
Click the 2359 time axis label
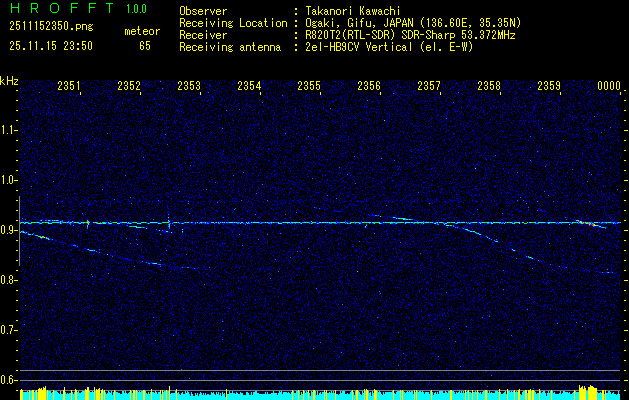549,87
